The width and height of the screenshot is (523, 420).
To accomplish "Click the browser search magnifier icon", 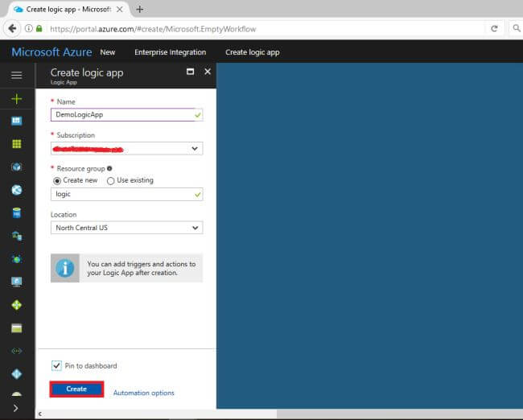I will click(x=517, y=29).
